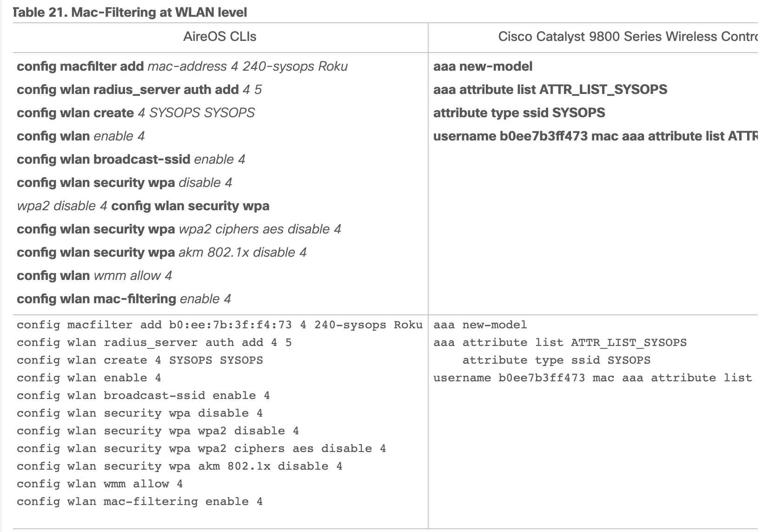Click the Cisco Catalyst 9800 Series header
Image resolution: width=769 pixels, height=532 pixels.
pos(627,37)
